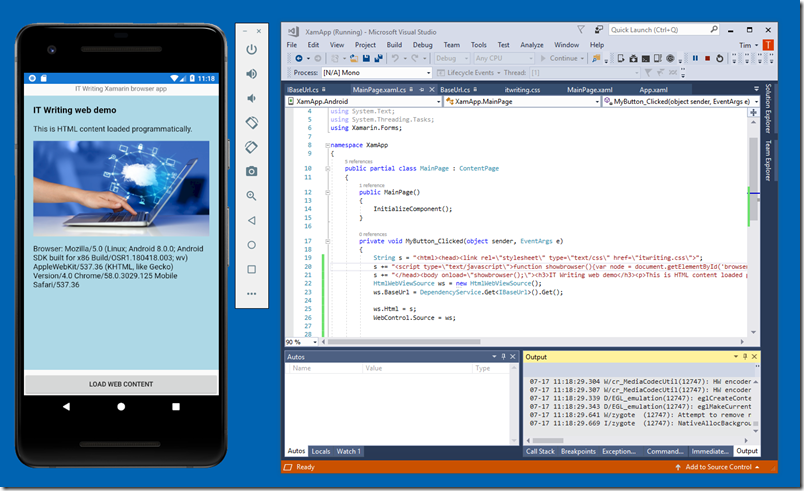Open emulator extended controls (three dots)
This screenshot has width=804, height=491.
tap(251, 294)
